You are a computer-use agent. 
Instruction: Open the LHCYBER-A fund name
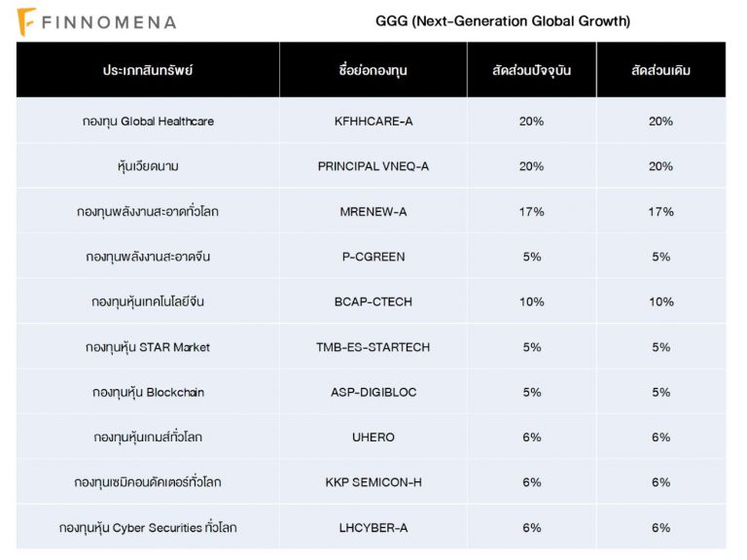373,528
